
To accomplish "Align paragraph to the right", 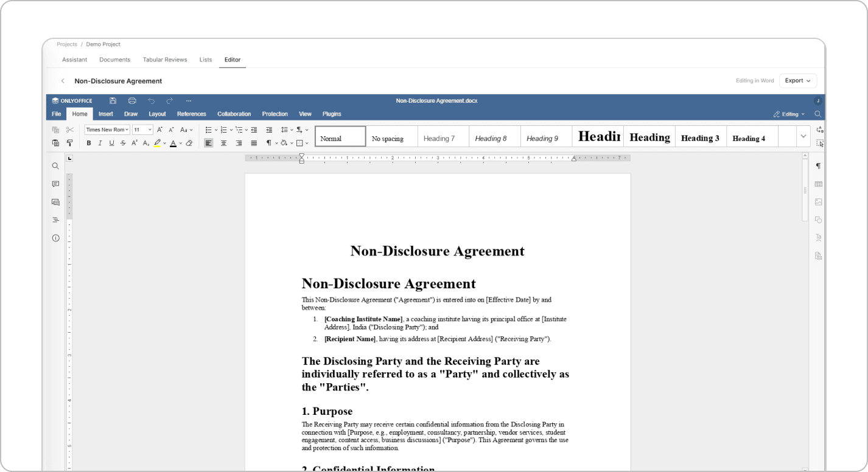I will [239, 143].
